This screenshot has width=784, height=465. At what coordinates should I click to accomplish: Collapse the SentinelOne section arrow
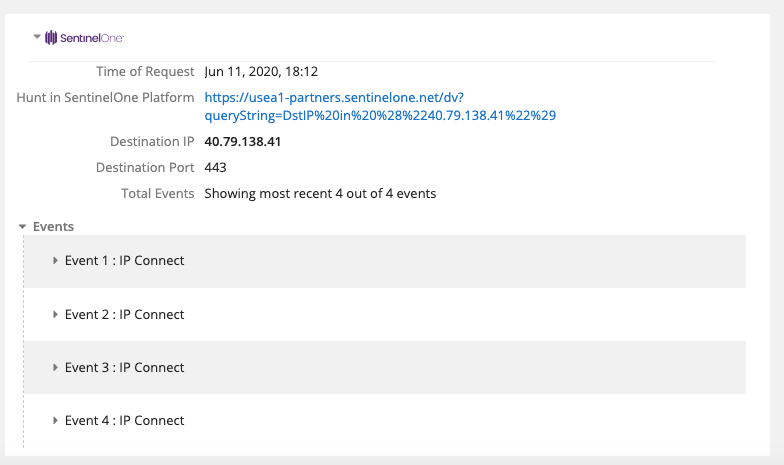37,37
